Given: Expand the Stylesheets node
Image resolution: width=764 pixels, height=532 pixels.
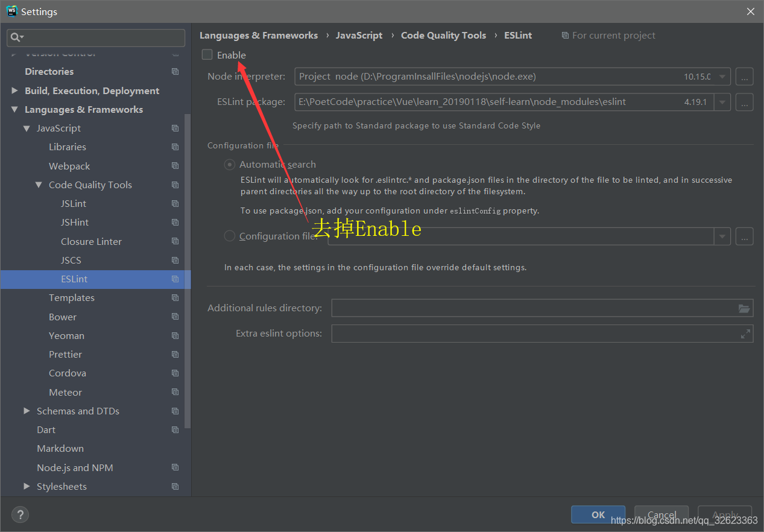Looking at the screenshot, I should point(27,486).
